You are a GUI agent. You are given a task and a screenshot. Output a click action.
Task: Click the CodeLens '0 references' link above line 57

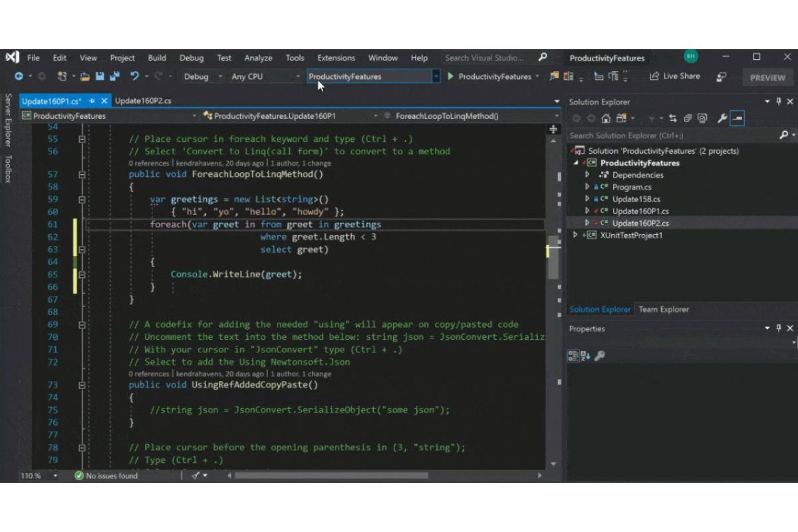[x=149, y=163]
